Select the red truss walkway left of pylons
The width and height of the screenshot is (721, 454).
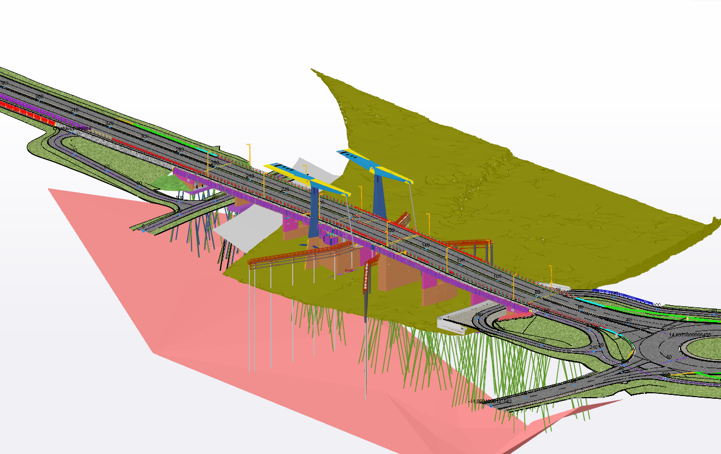(x=290, y=256)
